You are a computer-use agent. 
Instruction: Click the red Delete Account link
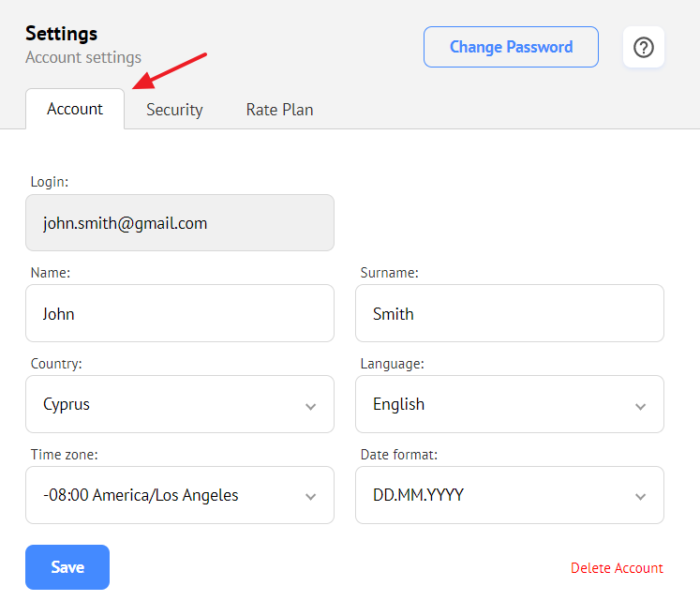point(617,568)
